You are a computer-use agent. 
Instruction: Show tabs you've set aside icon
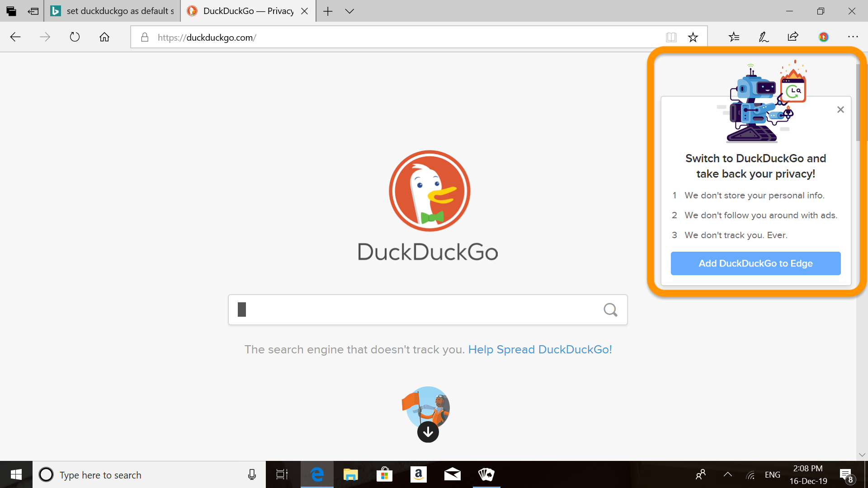11,11
